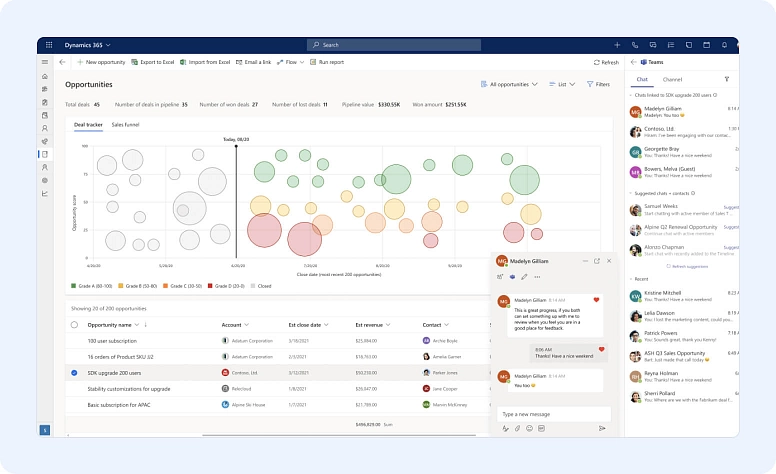Click the Export to Excel icon
The width and height of the screenshot is (776, 474).
click(x=135, y=62)
